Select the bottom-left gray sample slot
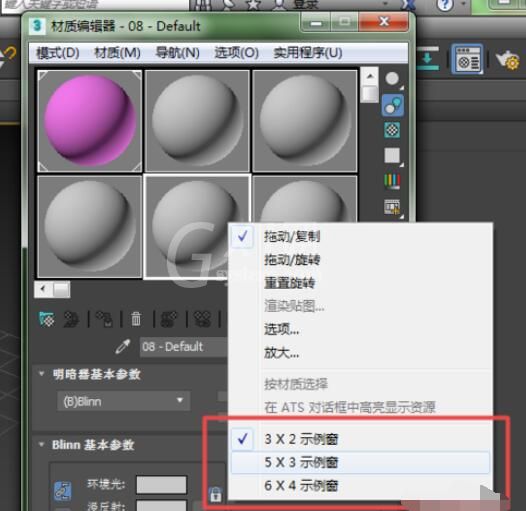Screen dimensions: 526x511 [x=90, y=226]
